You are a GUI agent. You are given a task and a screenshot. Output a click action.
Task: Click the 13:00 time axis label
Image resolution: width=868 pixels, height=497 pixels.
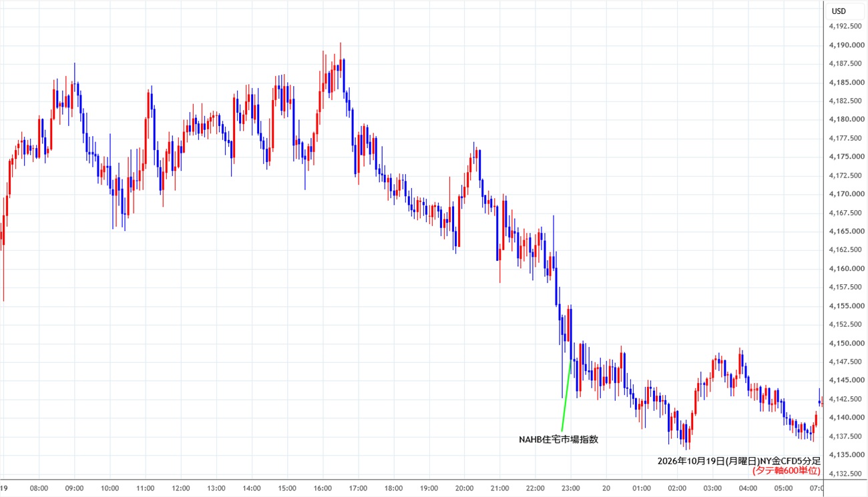click(216, 488)
